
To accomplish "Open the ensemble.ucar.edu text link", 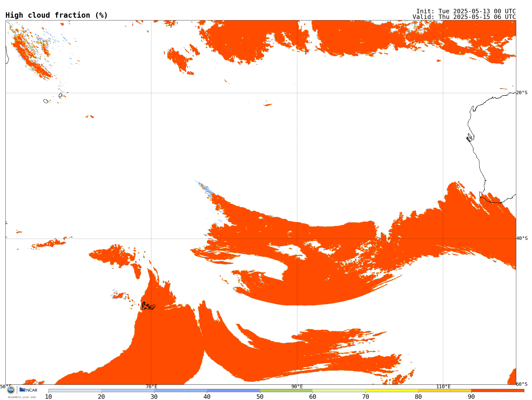I will tap(22, 397).
